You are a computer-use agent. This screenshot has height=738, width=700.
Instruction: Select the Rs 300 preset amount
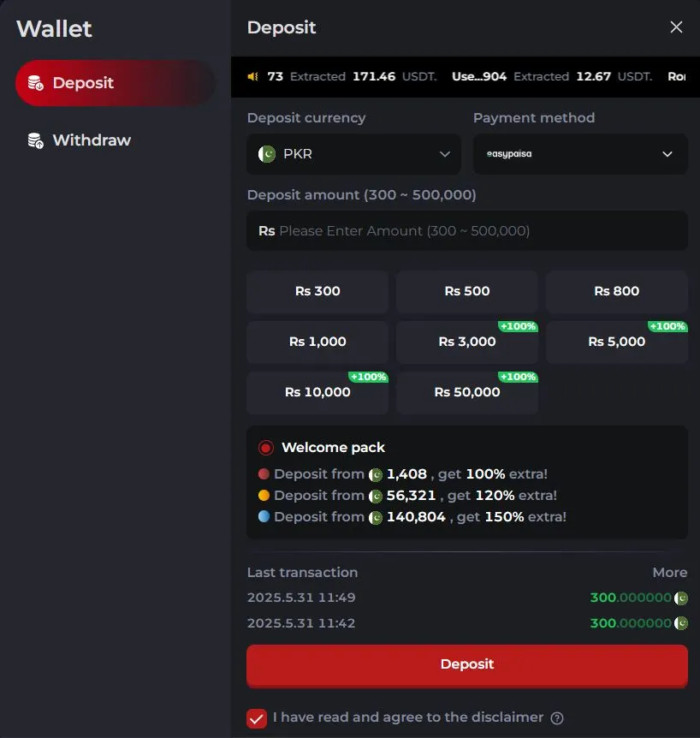click(317, 291)
